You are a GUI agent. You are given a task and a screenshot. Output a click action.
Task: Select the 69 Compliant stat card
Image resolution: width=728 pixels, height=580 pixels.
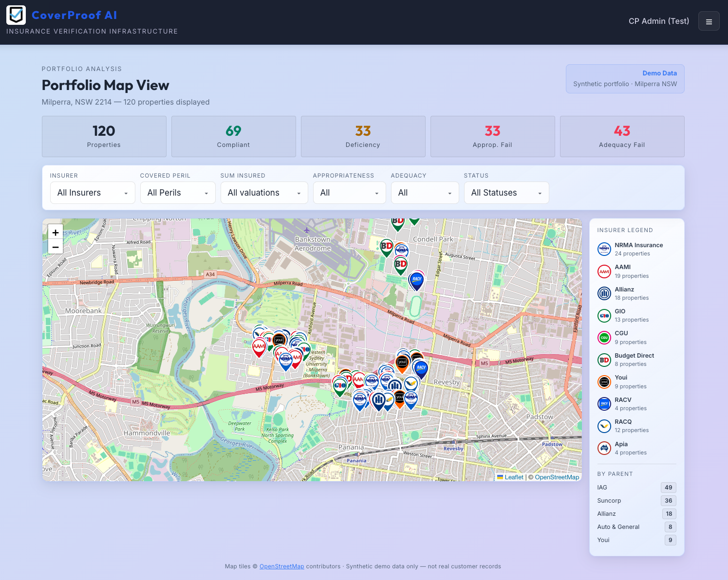point(234,136)
